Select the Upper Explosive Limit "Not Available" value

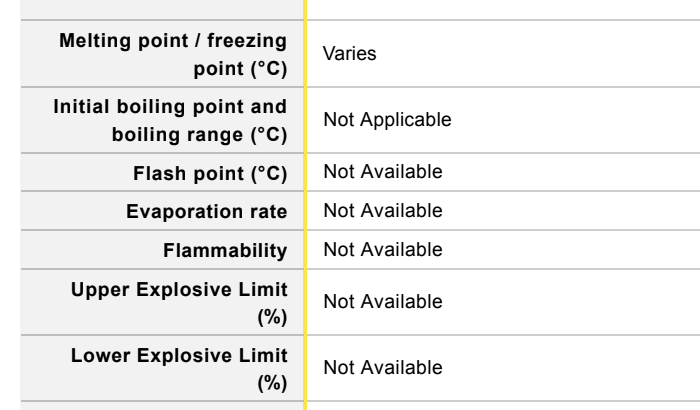coord(382,301)
